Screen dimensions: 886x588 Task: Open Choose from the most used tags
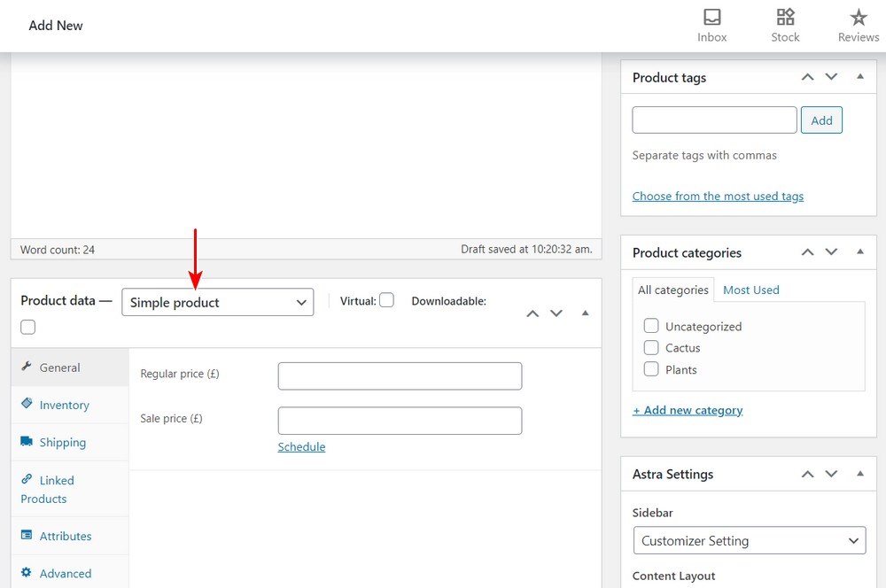(718, 196)
